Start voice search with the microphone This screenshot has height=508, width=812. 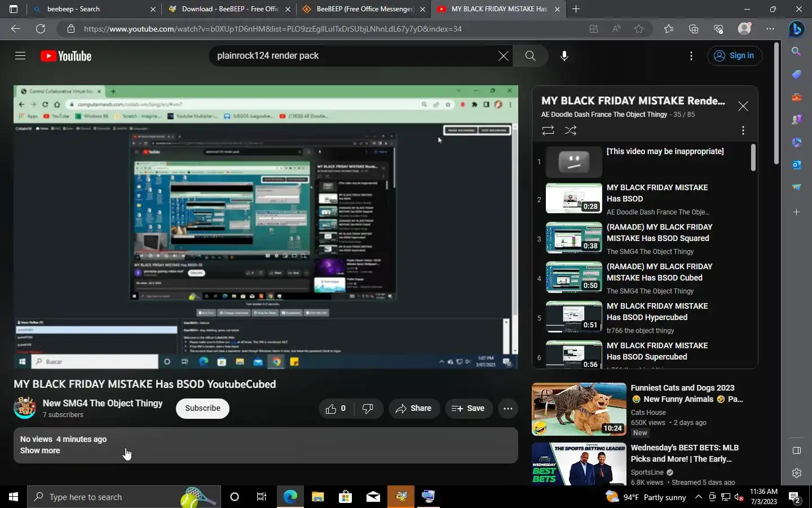click(564, 56)
